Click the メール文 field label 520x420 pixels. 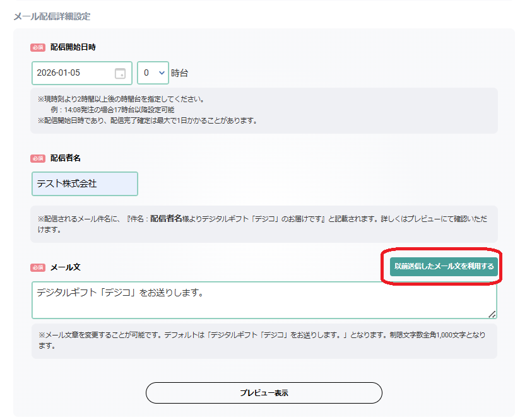[66, 267]
